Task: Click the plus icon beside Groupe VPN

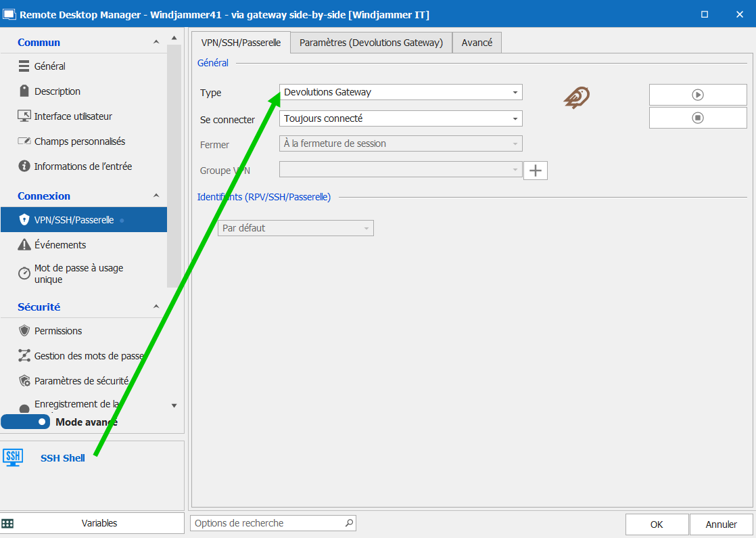Action: tap(536, 171)
